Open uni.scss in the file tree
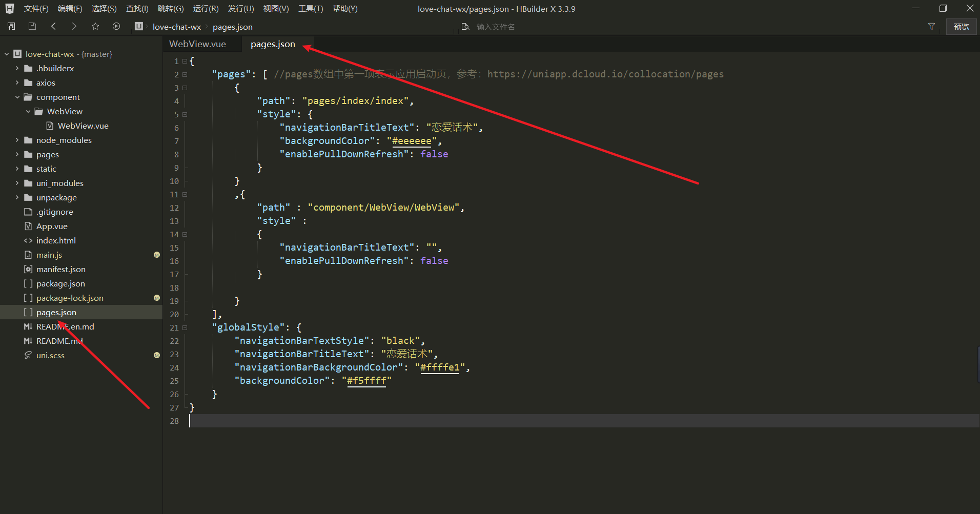 click(81, 355)
